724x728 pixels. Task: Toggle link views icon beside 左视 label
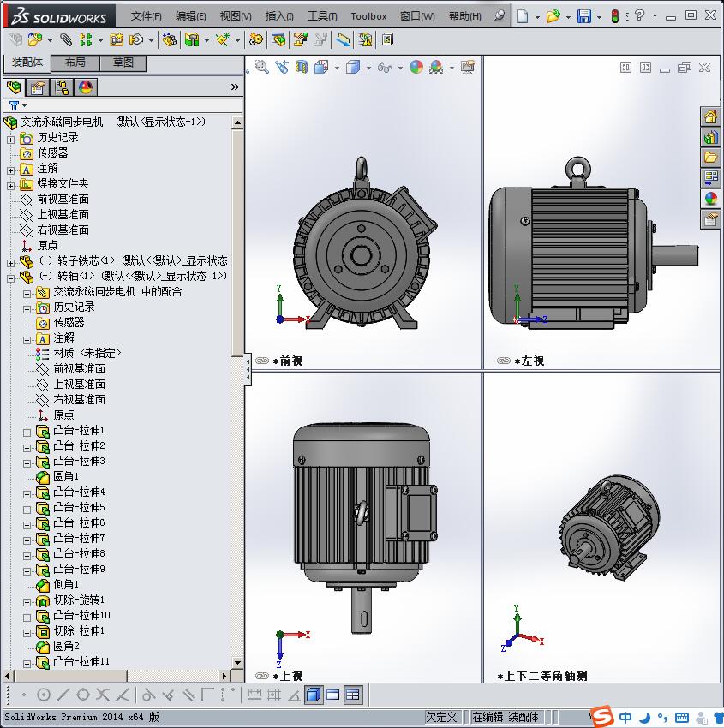click(x=504, y=361)
